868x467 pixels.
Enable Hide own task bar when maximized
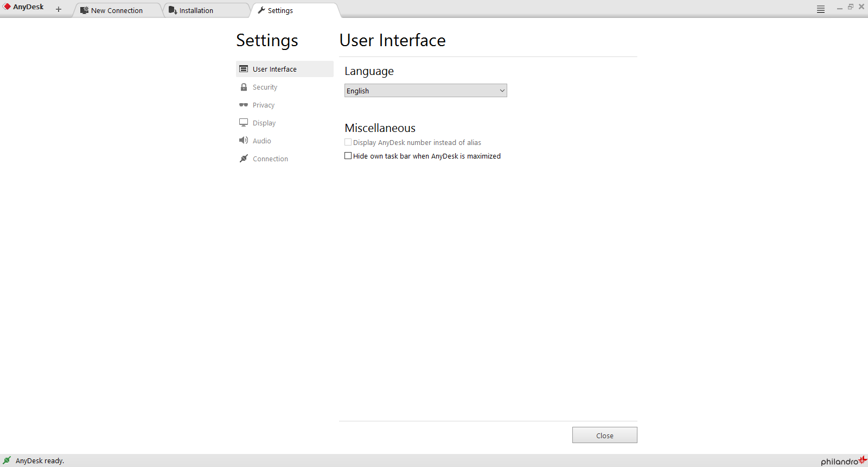click(x=348, y=156)
